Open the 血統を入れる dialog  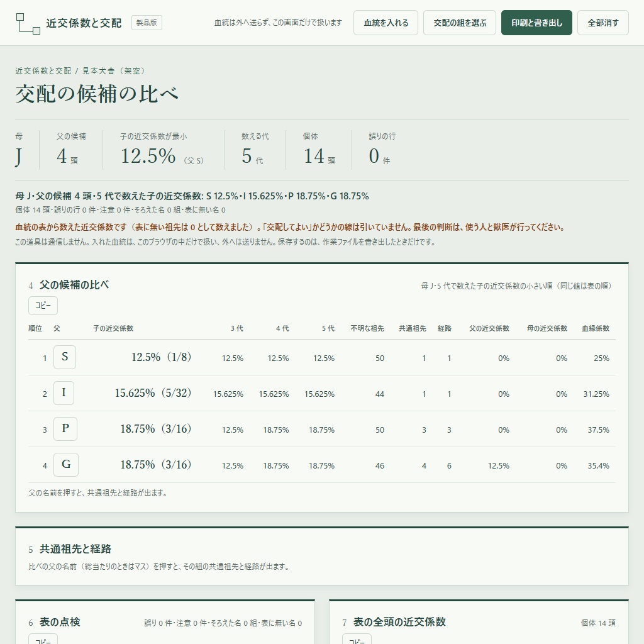pos(386,23)
